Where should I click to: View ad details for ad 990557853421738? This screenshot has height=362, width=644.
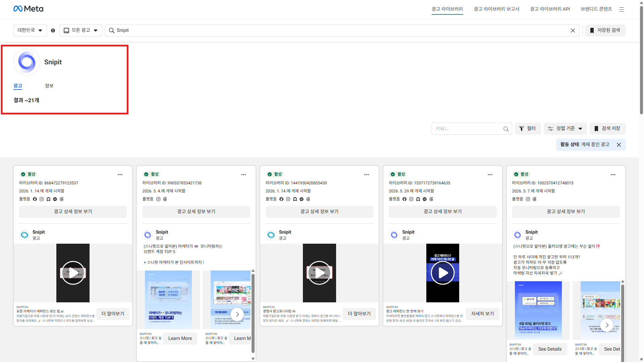point(196,212)
